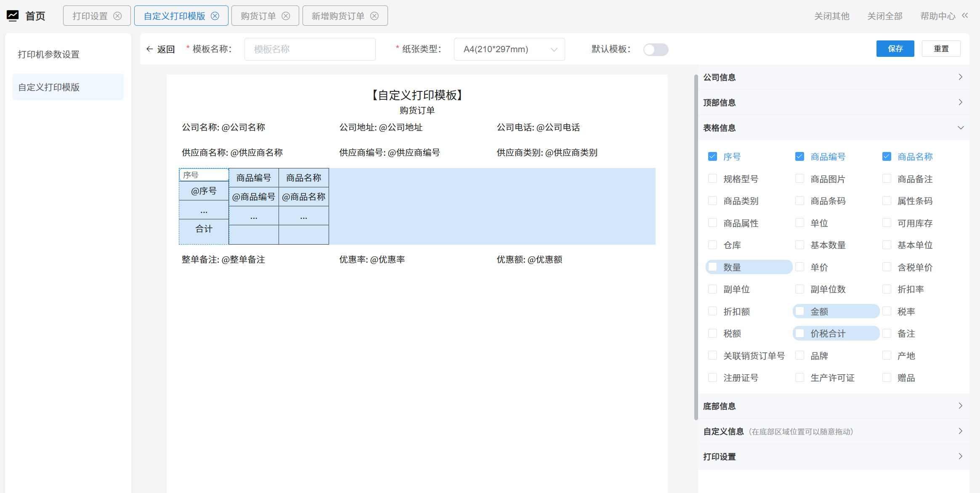Open 帮助中心

tap(938, 16)
